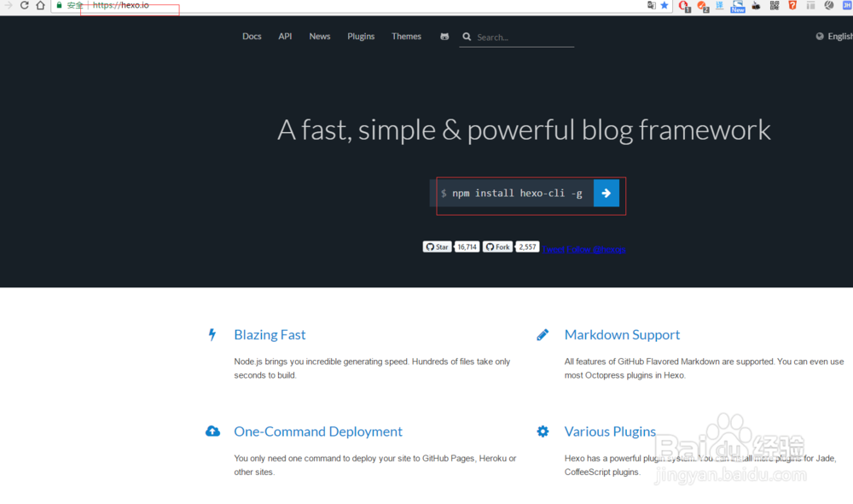853x504 pixels.
Task: Click the globe icon beside English
Action: tap(820, 37)
